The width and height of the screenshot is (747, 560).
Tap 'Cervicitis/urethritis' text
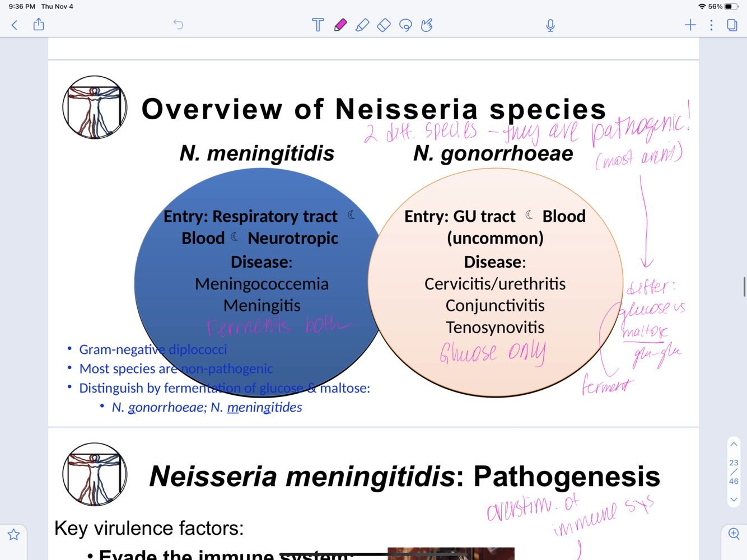pos(495,284)
